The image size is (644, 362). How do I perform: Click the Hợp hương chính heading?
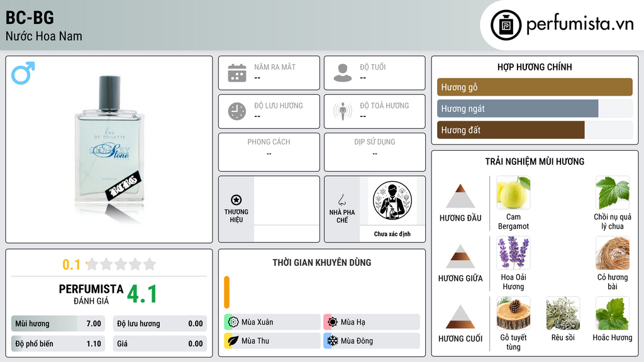535,67
